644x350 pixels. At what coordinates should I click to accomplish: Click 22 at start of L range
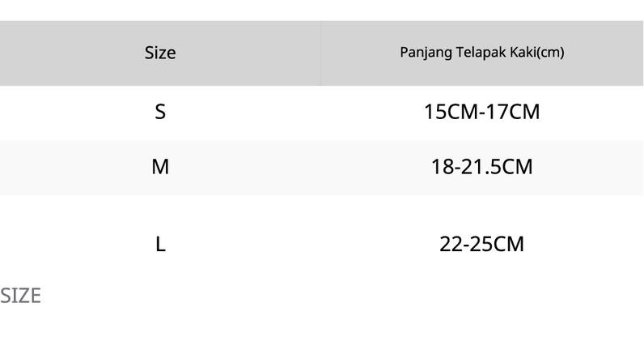coord(451,244)
